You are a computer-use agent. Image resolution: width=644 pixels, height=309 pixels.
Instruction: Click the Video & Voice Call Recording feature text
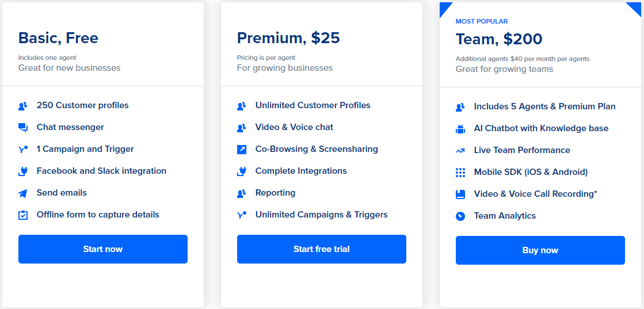[535, 194]
